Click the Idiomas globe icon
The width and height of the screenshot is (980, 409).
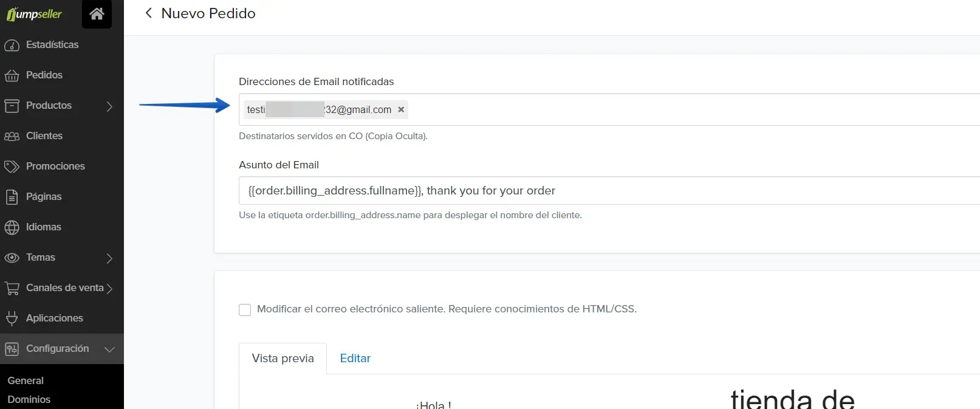pyautogui.click(x=12, y=227)
